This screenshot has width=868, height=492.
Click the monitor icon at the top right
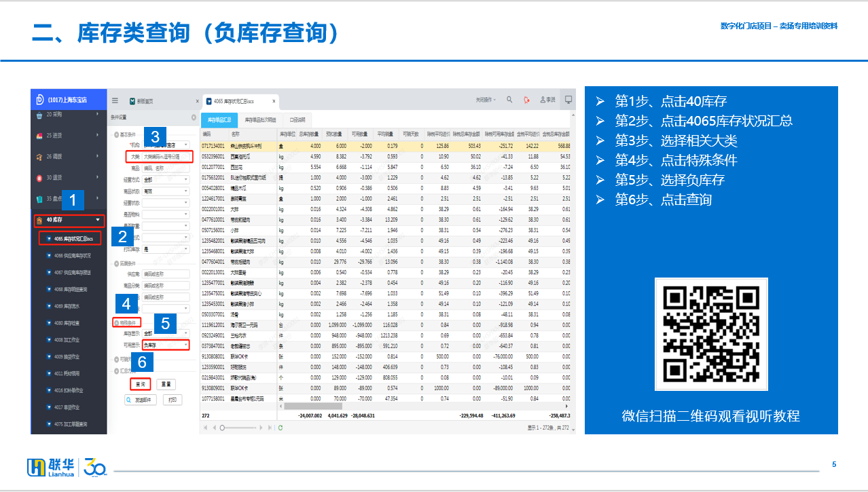(x=568, y=100)
